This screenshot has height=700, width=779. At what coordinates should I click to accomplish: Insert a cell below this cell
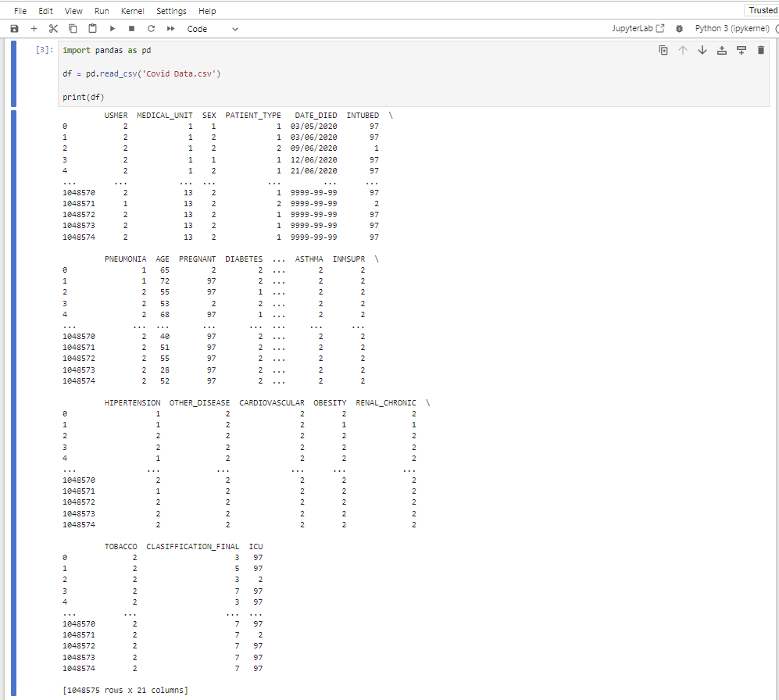[x=741, y=50]
